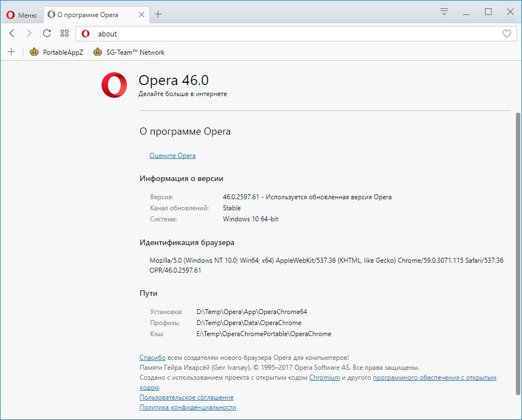Screen dimensions: 522x420
Task: Open Политика конфиденциальности link
Action: (x=188, y=407)
